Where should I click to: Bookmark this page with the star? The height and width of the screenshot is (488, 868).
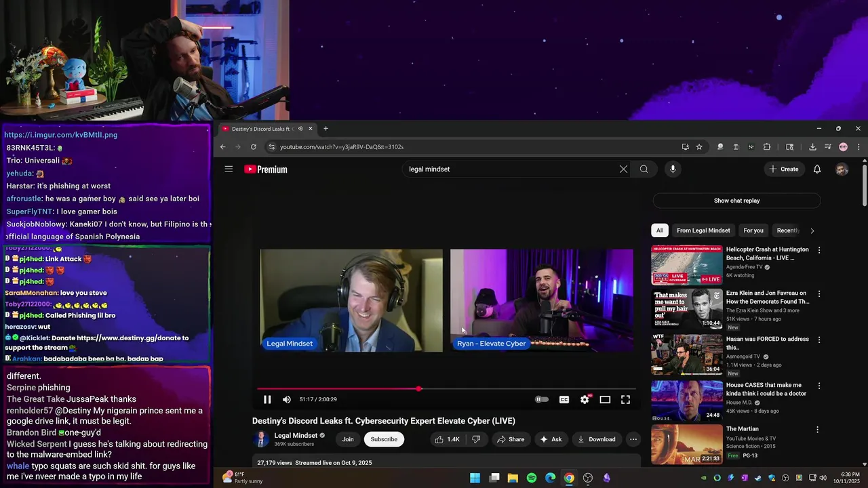[699, 147]
